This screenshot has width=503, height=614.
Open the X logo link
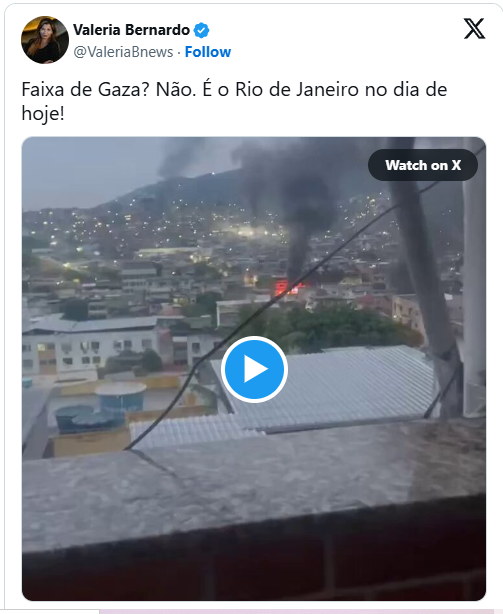coord(474,29)
